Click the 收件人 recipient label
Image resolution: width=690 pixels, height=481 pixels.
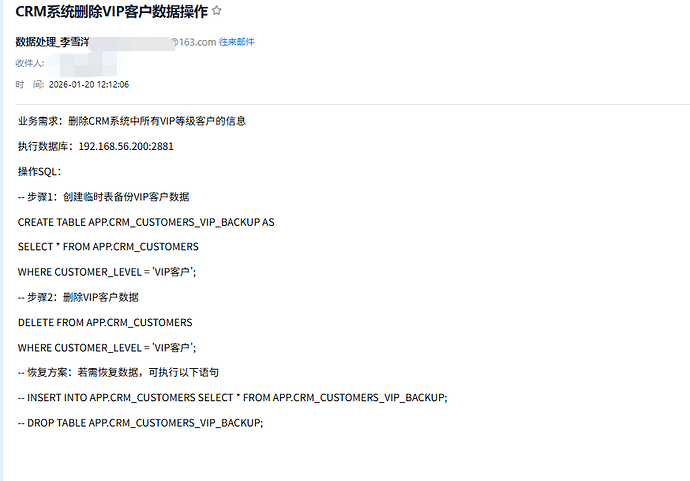pyautogui.click(x=30, y=63)
